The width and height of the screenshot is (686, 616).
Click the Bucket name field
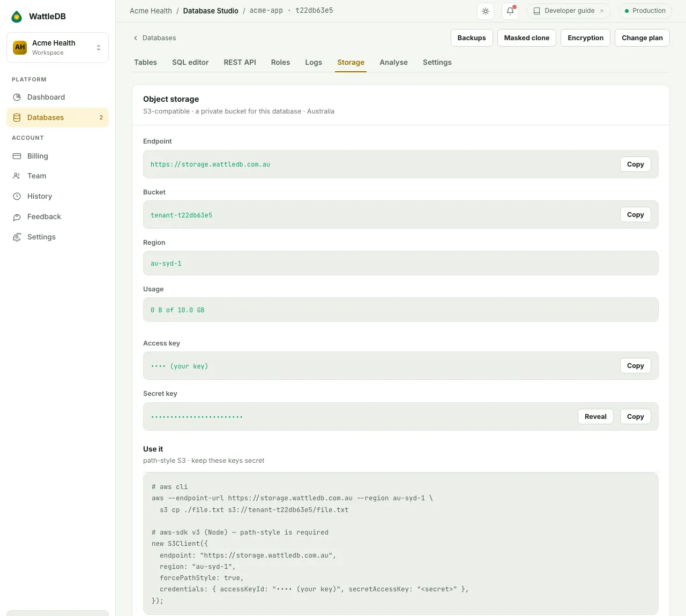(400, 215)
